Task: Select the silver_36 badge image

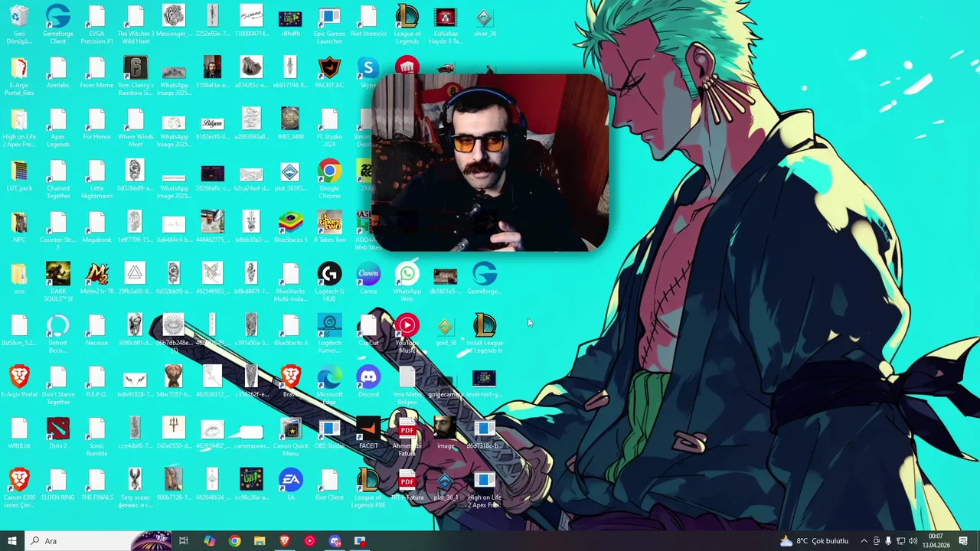Action: (x=484, y=21)
